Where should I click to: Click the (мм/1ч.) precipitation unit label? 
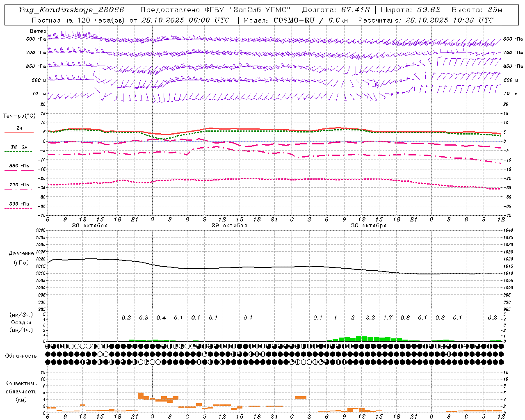pos(21,330)
